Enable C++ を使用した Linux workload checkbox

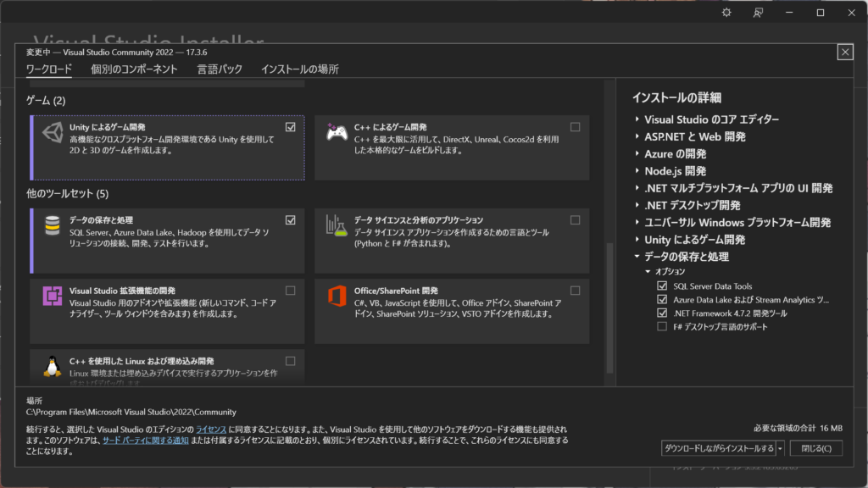click(x=291, y=361)
